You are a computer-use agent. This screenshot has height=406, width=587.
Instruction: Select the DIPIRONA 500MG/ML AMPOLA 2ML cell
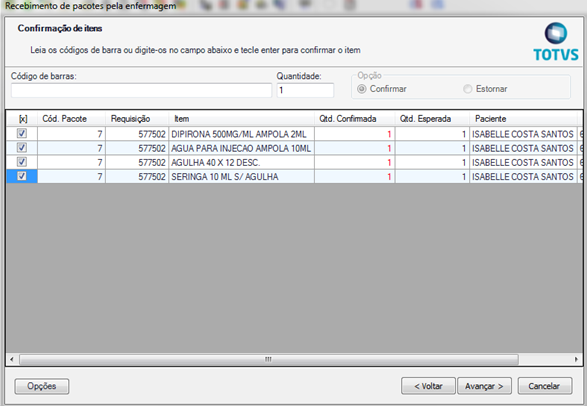(x=241, y=134)
